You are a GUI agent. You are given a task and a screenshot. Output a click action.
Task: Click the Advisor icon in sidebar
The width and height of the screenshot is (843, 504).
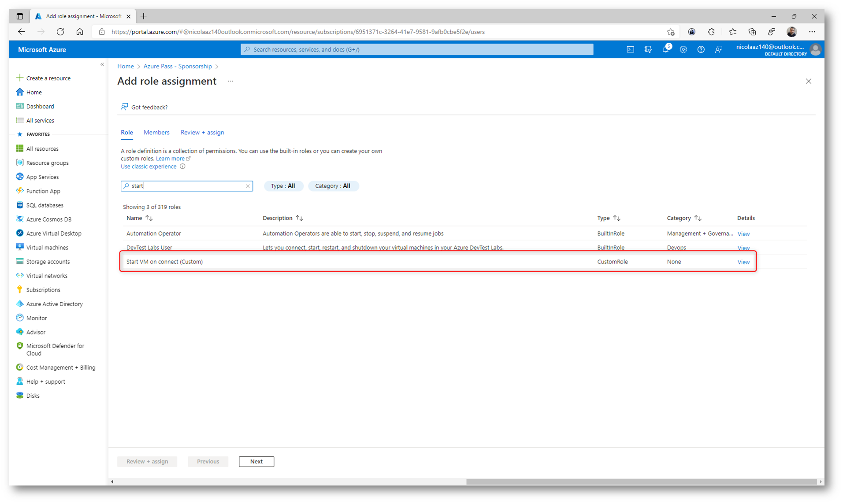(x=20, y=332)
